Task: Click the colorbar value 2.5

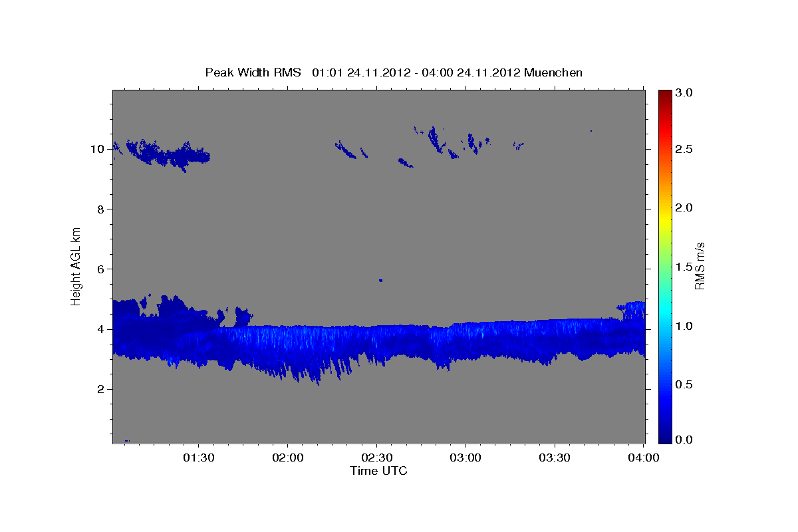Action: 685,149
